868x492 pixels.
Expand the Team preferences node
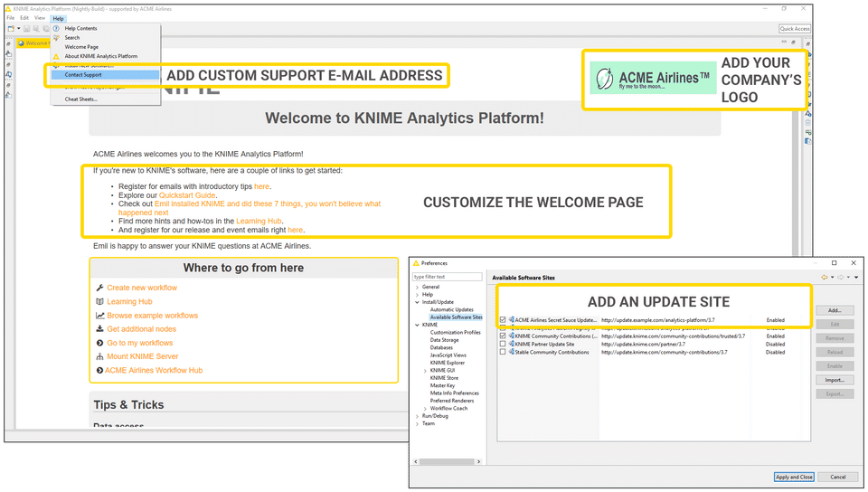click(x=417, y=424)
